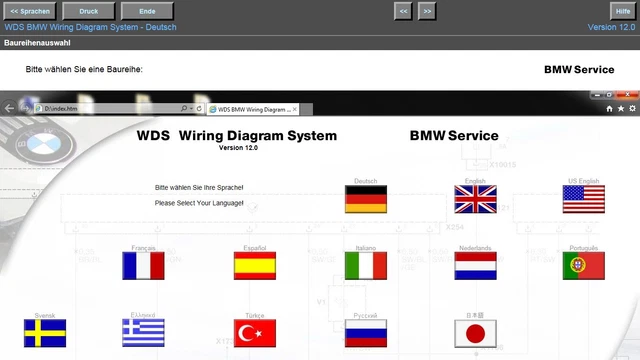Image resolution: width=640 pixels, height=360 pixels.
Task: Click 'WDS BMW Wiring Diagram System - Deutsch' title
Action: coord(90,27)
